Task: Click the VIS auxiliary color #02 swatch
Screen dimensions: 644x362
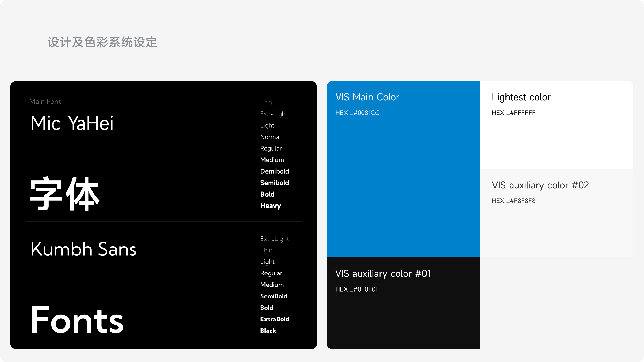Action: [x=556, y=268]
